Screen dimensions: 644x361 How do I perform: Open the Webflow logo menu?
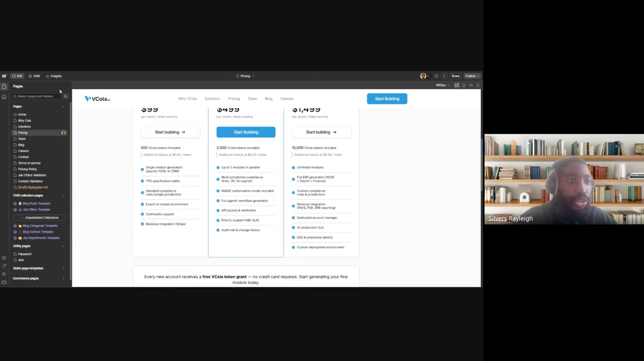pos(4,76)
